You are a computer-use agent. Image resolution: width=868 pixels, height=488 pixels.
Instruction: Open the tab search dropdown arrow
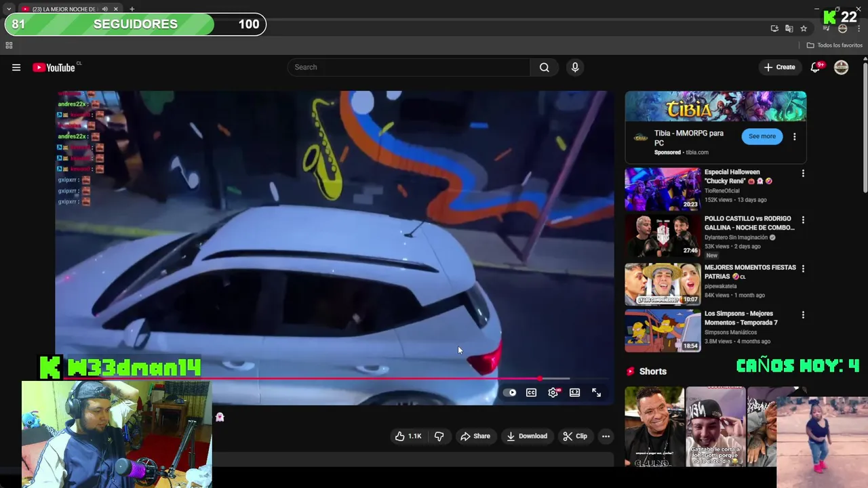click(x=9, y=9)
